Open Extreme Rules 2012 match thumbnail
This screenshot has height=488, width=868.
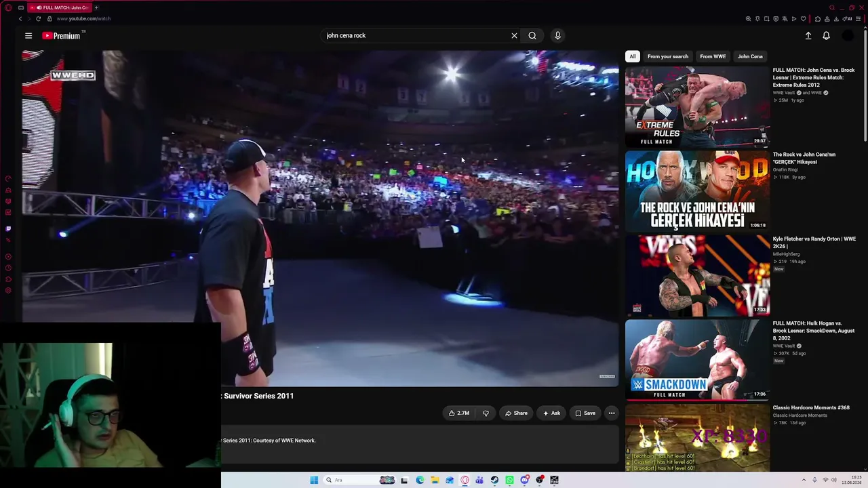click(x=697, y=106)
